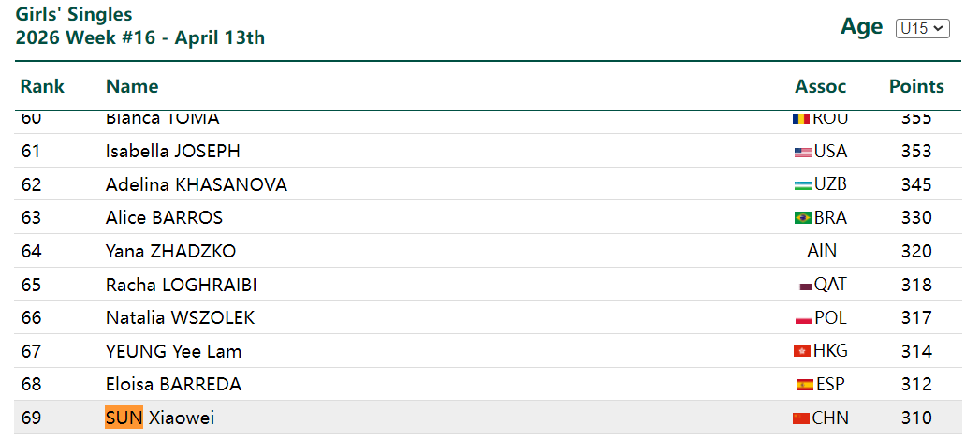Select Adelina KHASANOVA's name
This screenshot has height=440, width=980.
[x=196, y=184]
